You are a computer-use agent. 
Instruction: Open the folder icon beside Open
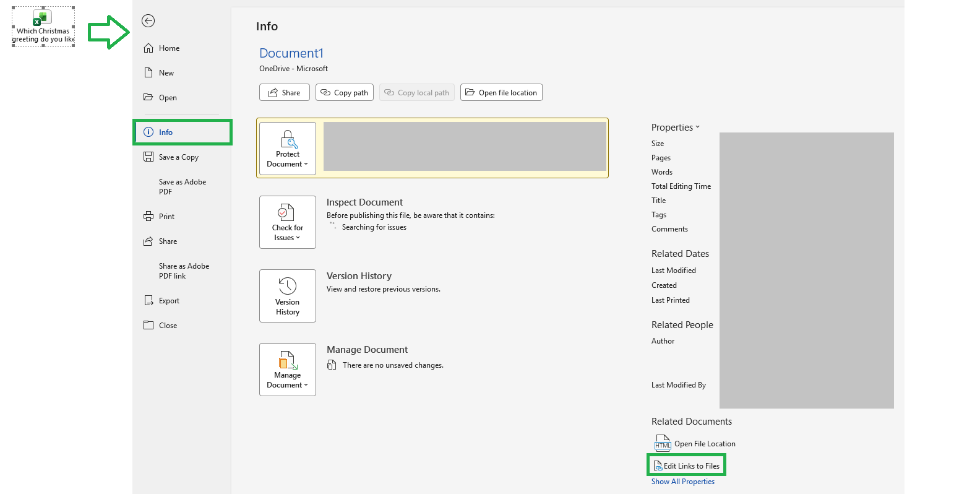click(148, 97)
